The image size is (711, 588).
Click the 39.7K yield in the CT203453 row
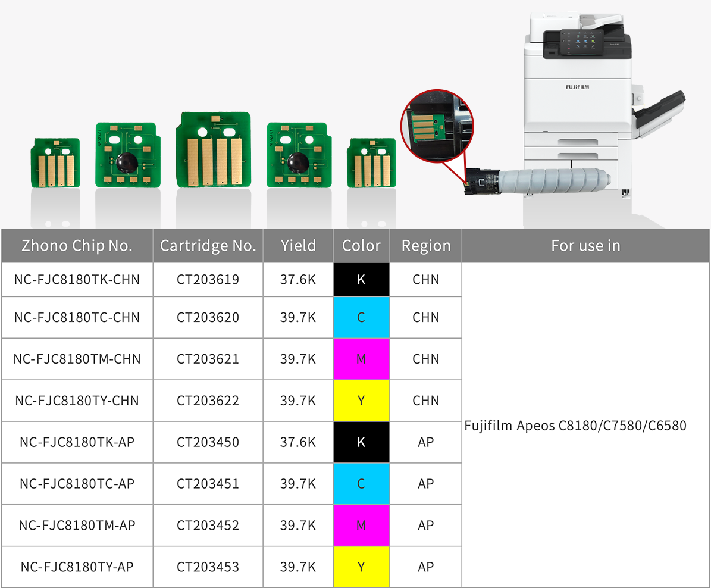[x=298, y=567]
